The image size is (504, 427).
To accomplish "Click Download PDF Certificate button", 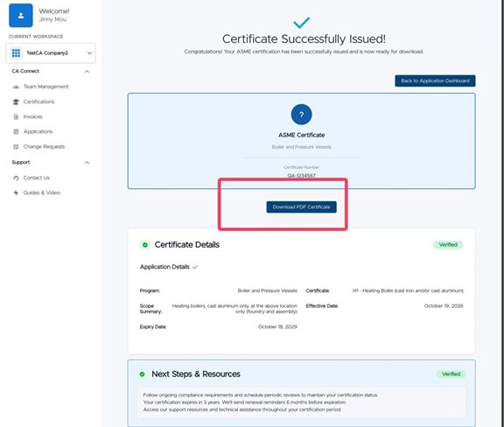I will (302, 207).
